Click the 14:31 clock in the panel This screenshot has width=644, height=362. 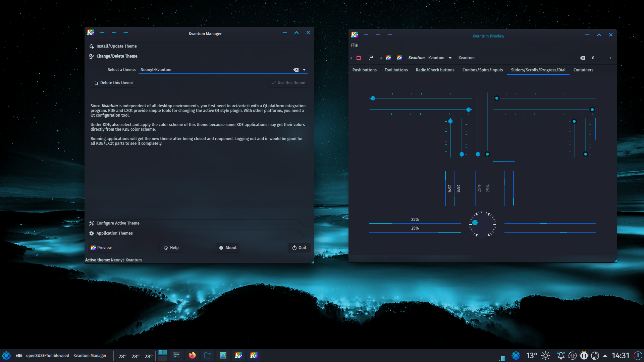pos(621,356)
